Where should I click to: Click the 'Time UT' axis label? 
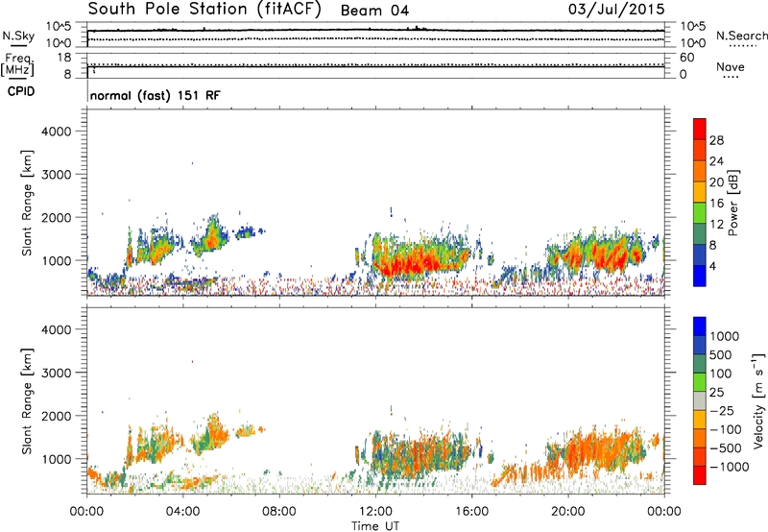pos(375,526)
